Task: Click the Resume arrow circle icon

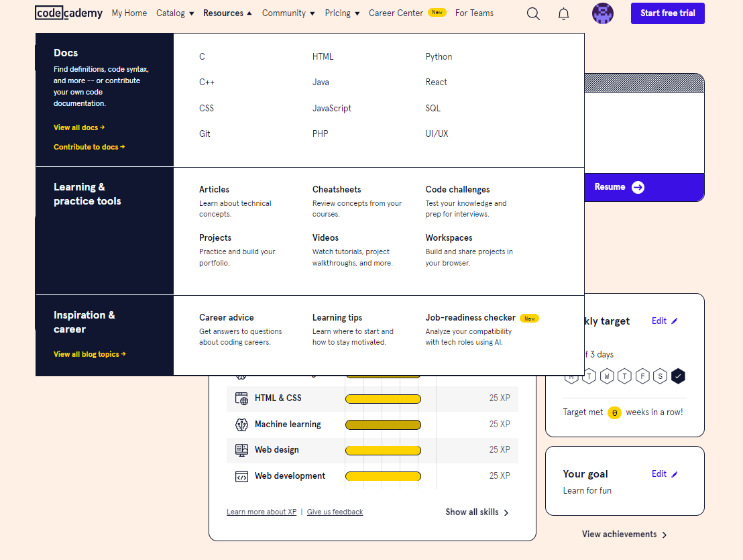Action: (x=638, y=187)
